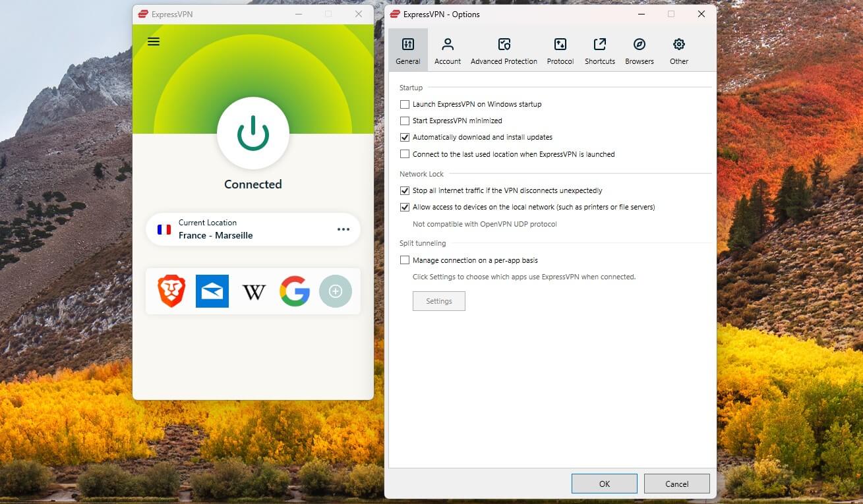This screenshot has width=863, height=504.
Task: Uncheck Stop all internet traffic option
Action: point(405,190)
